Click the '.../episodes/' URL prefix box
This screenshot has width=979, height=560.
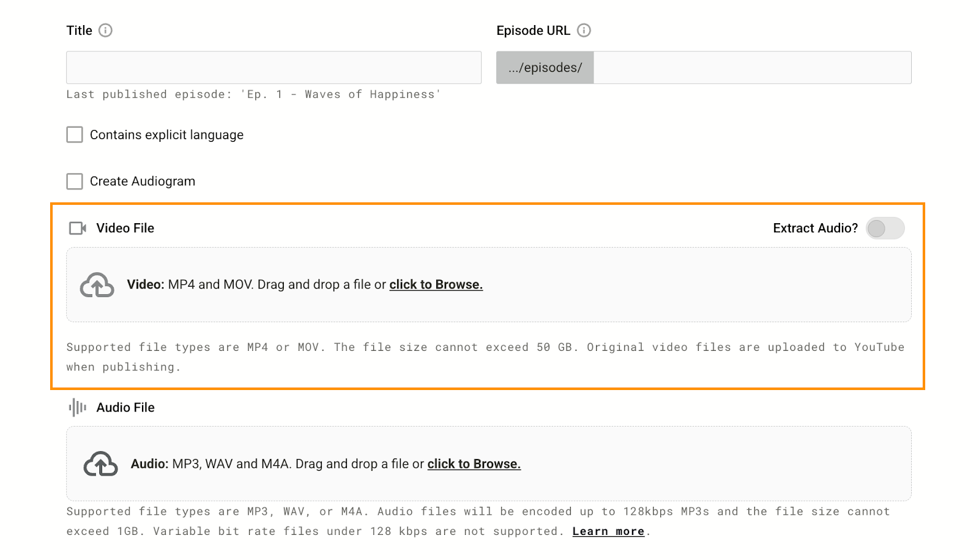pyautogui.click(x=545, y=67)
